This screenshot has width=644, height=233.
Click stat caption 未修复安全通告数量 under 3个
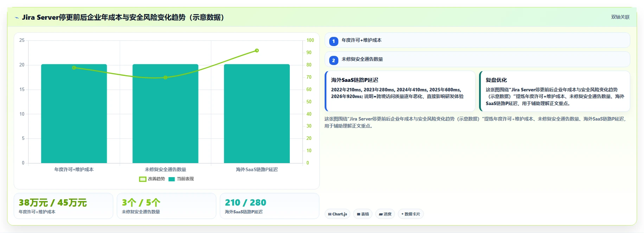(x=141, y=212)
